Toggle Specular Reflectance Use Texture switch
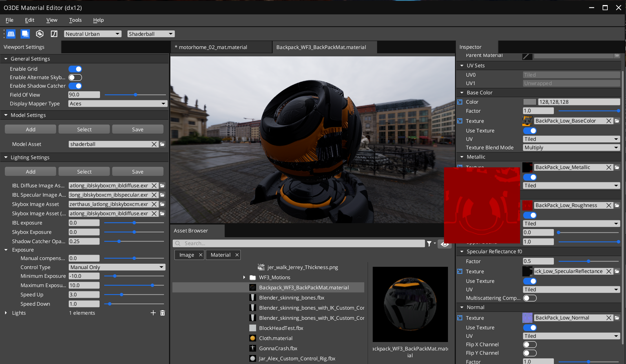 click(530, 281)
